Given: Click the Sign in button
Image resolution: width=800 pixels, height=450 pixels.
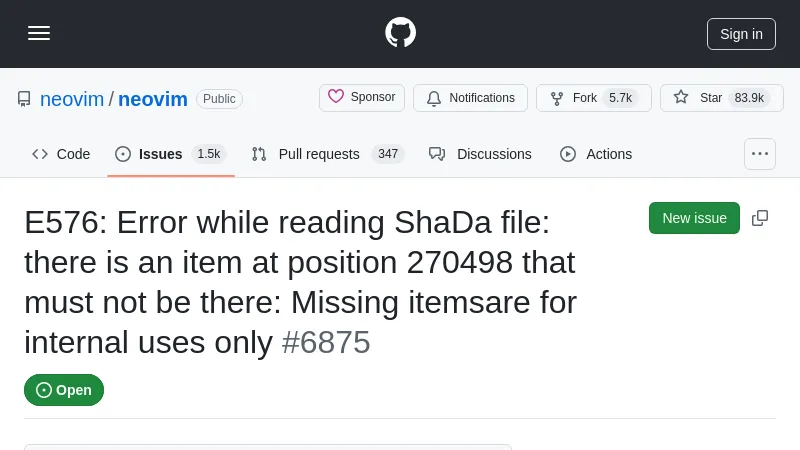Looking at the screenshot, I should (x=741, y=33).
